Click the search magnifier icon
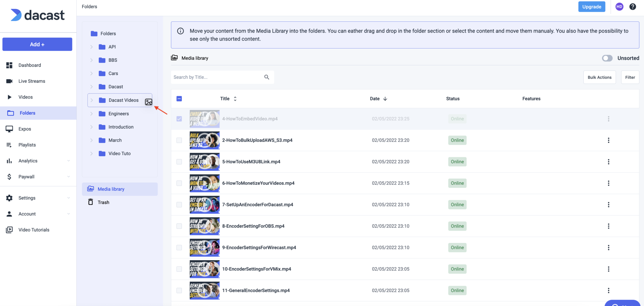The image size is (644, 306). click(267, 77)
